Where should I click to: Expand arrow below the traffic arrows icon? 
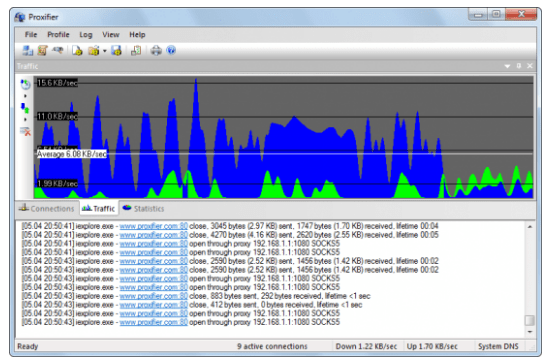[x=25, y=120]
